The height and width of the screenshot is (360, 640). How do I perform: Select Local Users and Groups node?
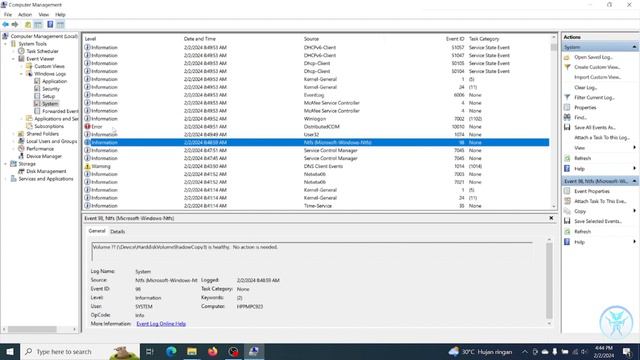click(x=51, y=141)
